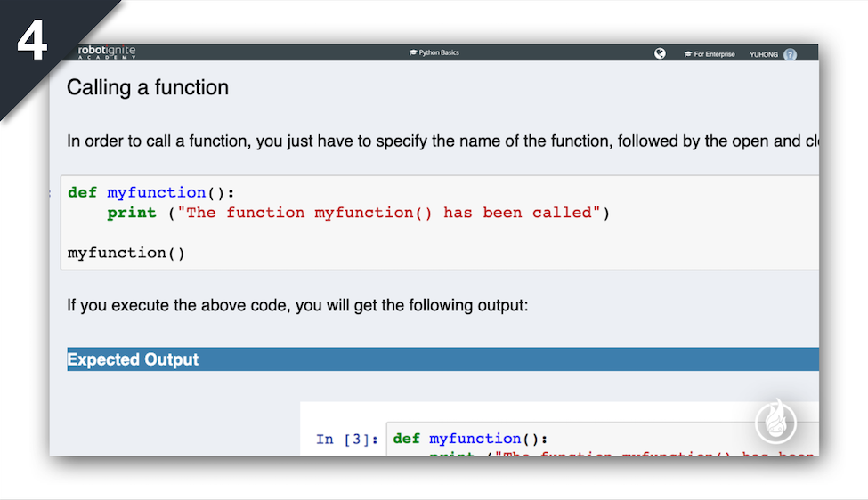This screenshot has height=500, width=868.
Task: Click the round flame logo icon
Action: tap(776, 422)
